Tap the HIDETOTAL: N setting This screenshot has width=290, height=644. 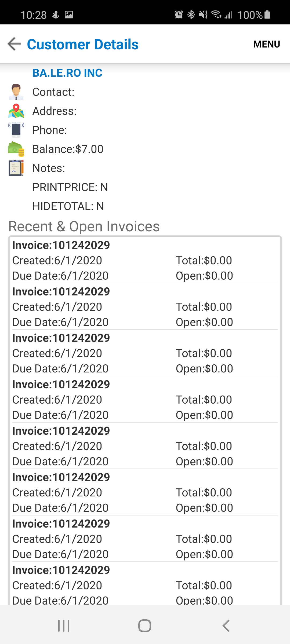click(68, 206)
